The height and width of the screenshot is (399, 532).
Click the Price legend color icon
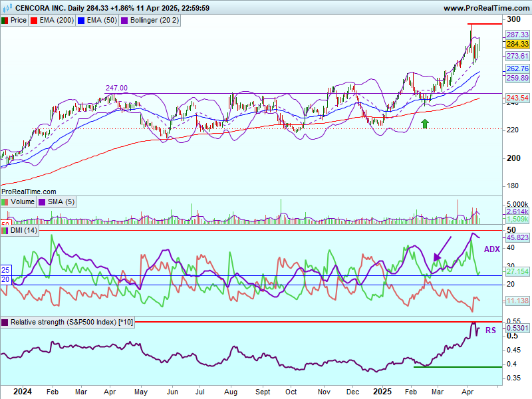5,21
